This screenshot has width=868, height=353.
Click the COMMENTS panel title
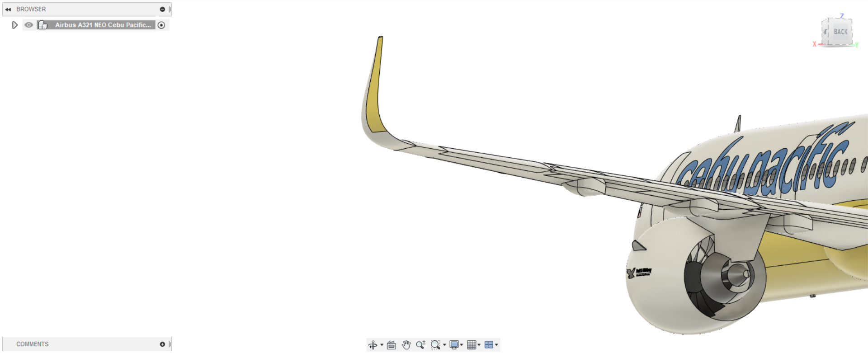tap(33, 344)
